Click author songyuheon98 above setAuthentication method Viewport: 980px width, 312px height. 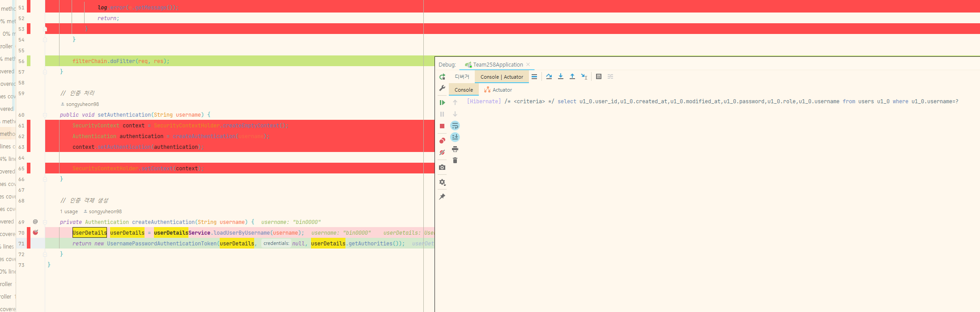coord(80,104)
